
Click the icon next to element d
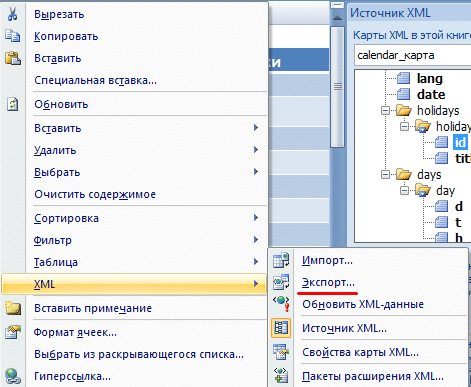click(x=442, y=206)
